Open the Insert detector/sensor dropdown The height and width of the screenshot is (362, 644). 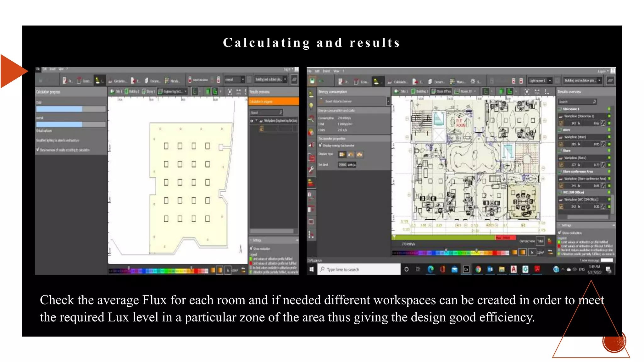tap(388, 101)
